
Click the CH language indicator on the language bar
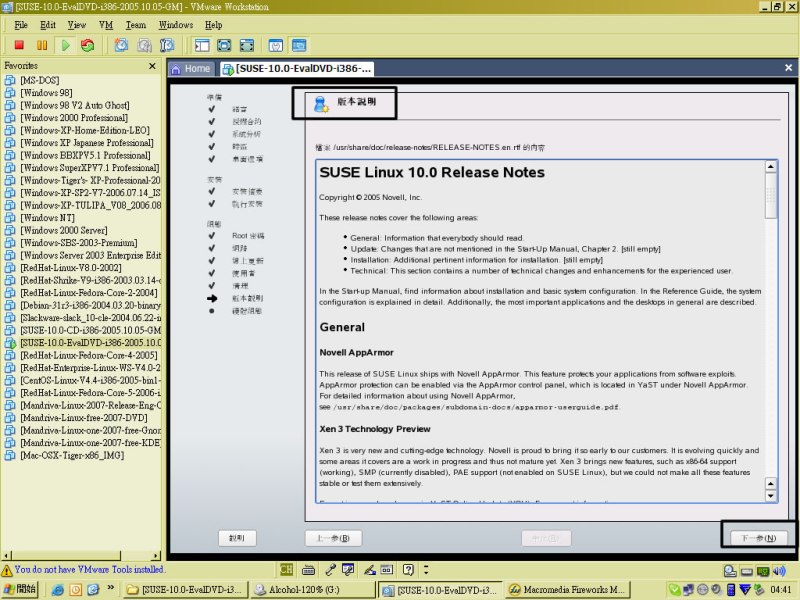tap(286, 569)
